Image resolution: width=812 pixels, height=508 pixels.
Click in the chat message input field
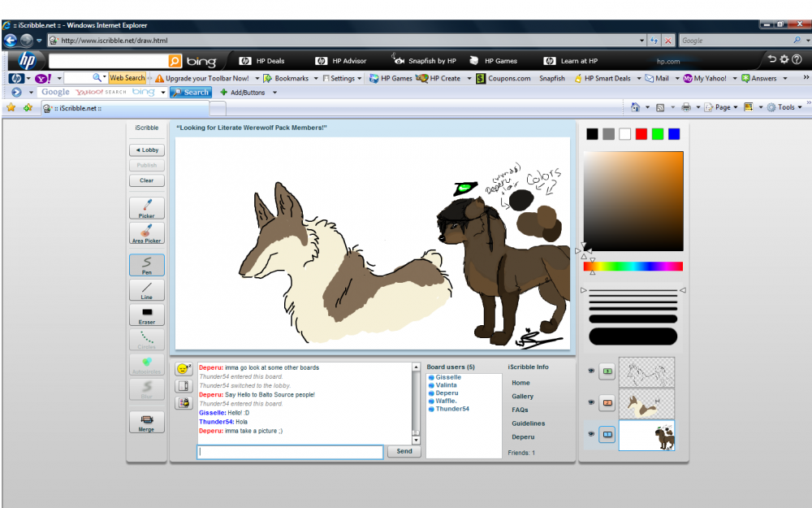[290, 452]
